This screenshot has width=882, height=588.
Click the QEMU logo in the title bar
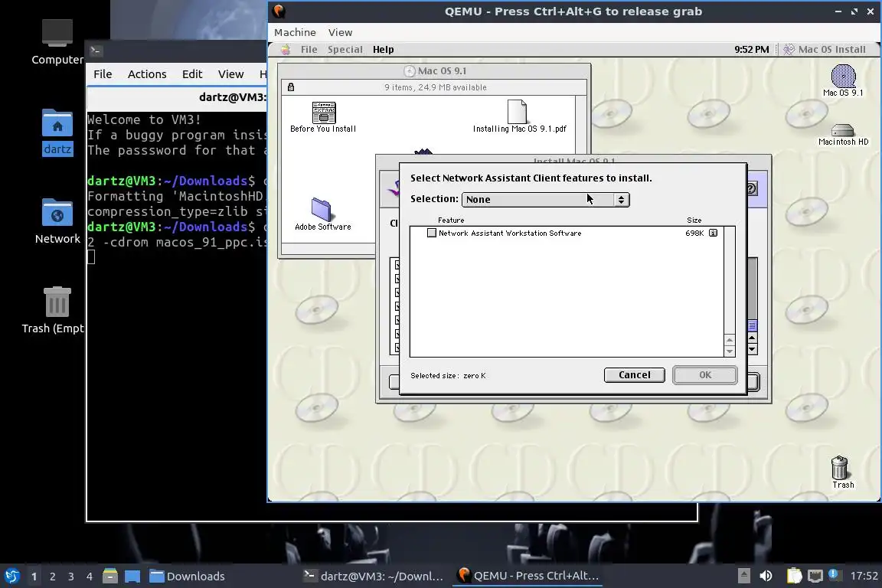click(x=279, y=11)
